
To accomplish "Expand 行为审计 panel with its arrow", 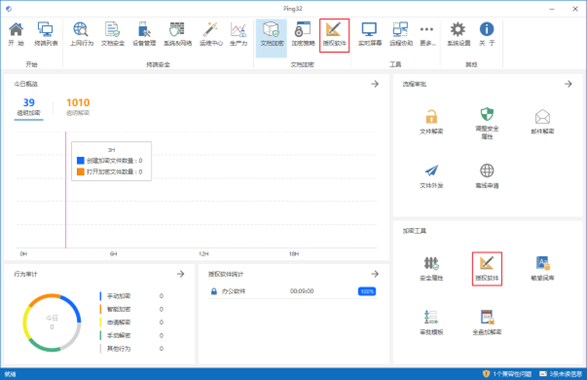I will coord(180,274).
